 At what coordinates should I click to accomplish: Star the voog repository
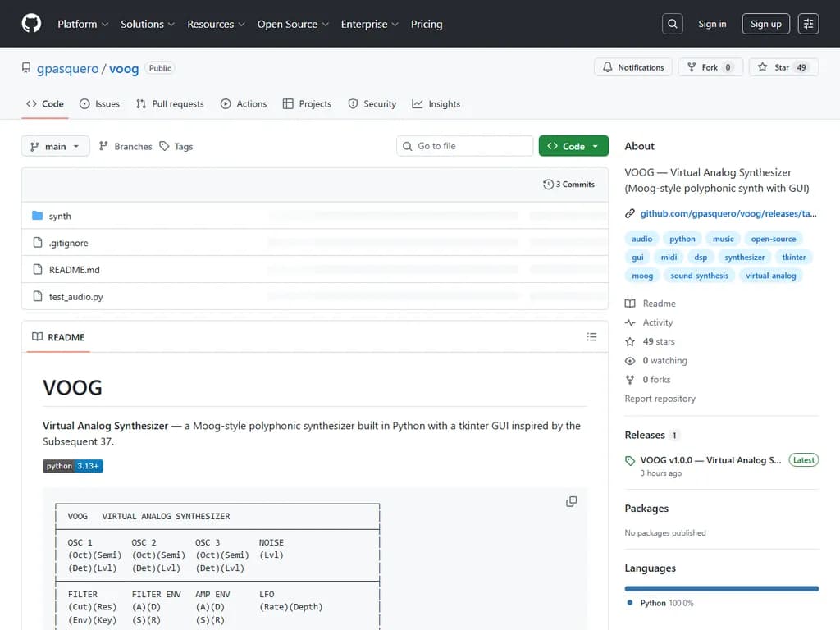(x=782, y=67)
